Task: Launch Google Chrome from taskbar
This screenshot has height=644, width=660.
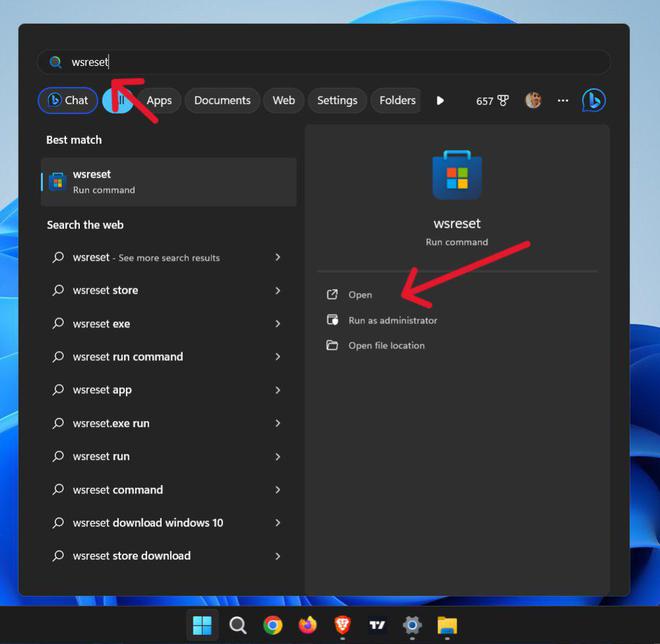Action: (273, 625)
